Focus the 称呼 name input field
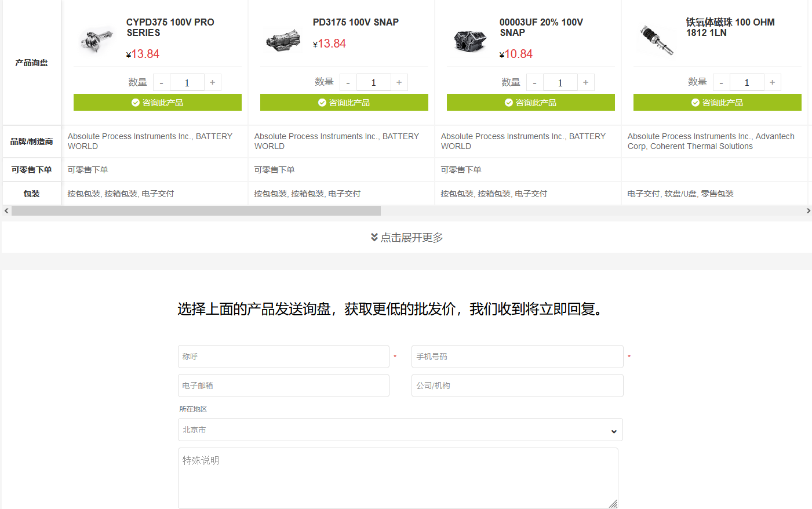Viewport: 812px width, 509px height. [x=283, y=357]
